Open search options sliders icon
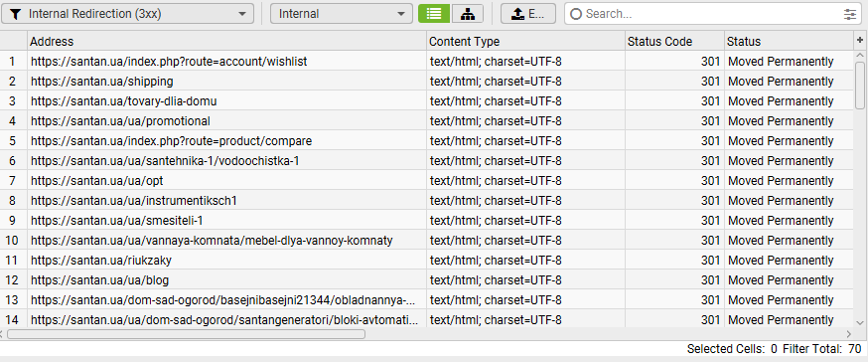 pos(850,14)
